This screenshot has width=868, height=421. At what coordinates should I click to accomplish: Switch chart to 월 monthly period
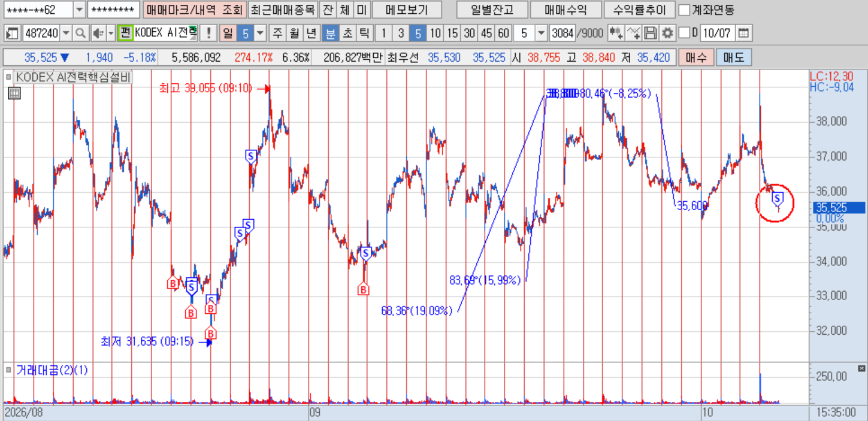294,33
